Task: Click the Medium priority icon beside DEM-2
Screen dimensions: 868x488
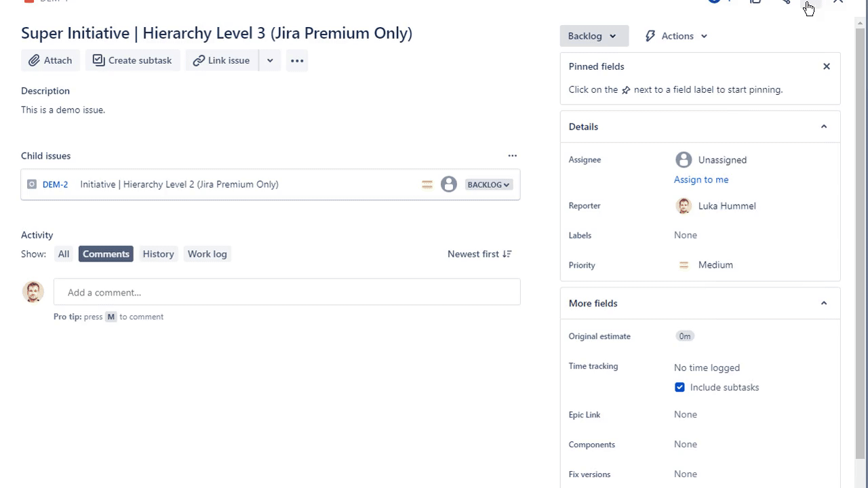Action: [x=427, y=184]
